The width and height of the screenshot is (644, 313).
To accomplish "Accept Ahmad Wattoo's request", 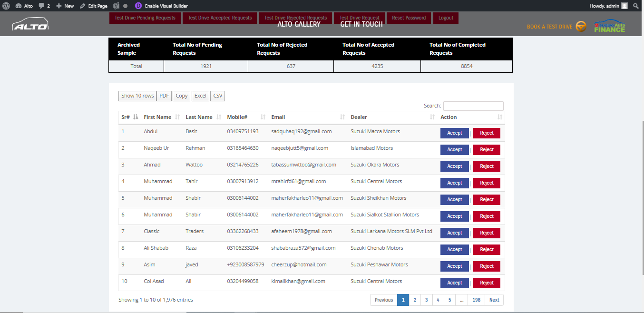I will [x=455, y=166].
